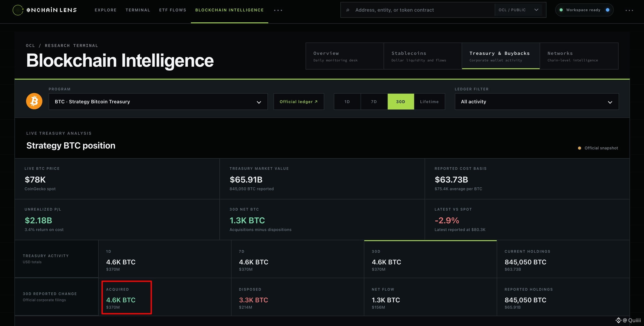
Task: Click the Live BTC Price $78K value
Action: pos(35,180)
